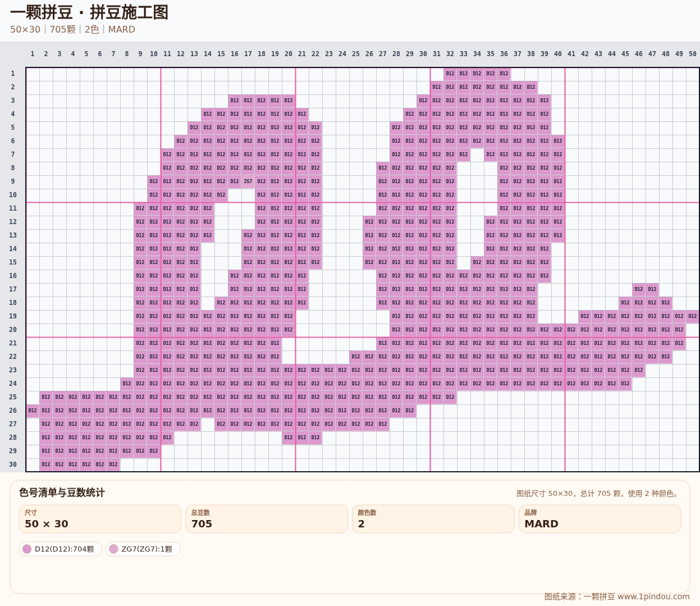Click the 颜色数 2 stat card
700x606 pixels.
tap(433, 519)
